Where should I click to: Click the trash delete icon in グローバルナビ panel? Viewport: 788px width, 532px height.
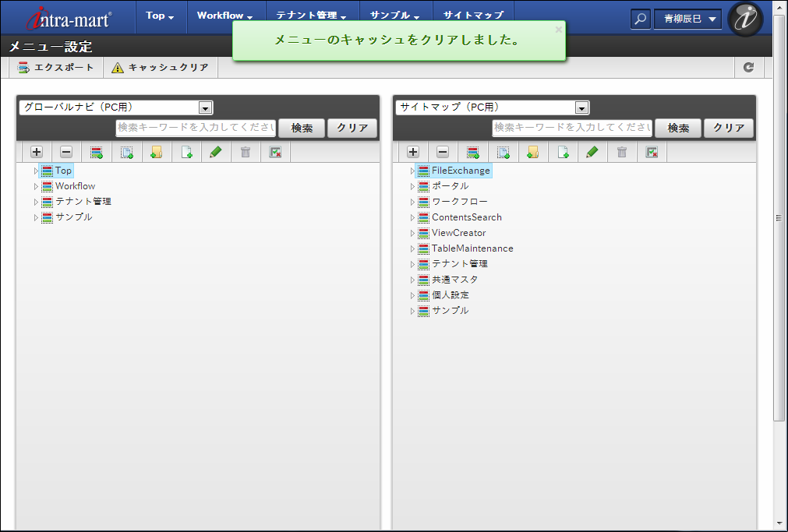coord(246,152)
